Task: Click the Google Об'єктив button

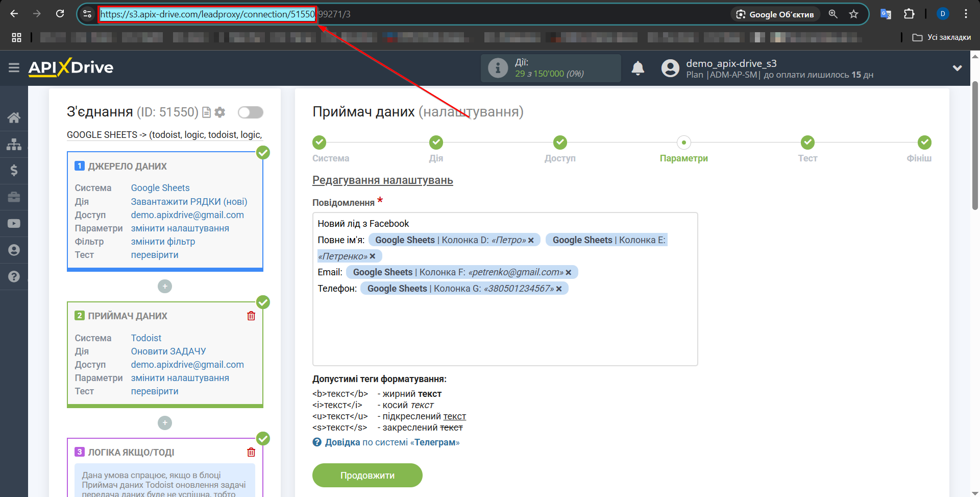Action: [x=776, y=14]
